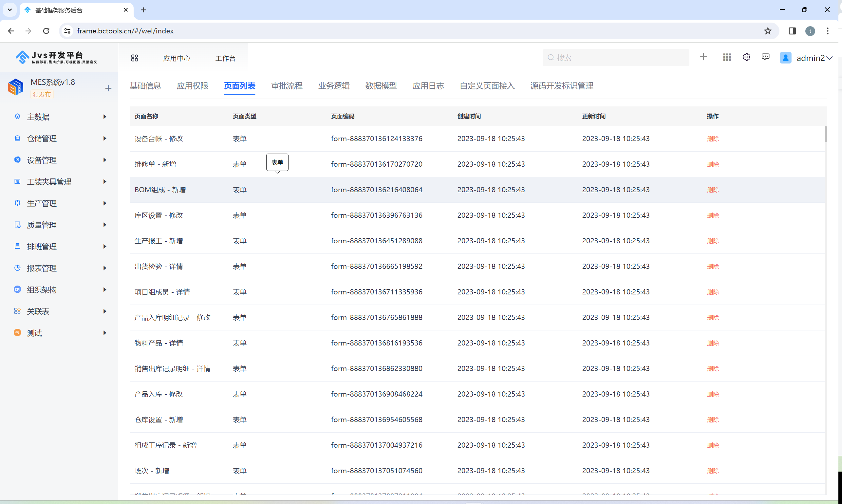Switch to the 审批流程 tab
The image size is (842, 504).
287,86
